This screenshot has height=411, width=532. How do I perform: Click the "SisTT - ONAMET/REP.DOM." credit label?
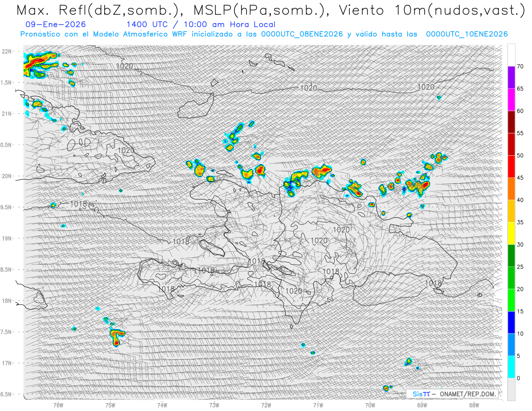click(x=453, y=394)
